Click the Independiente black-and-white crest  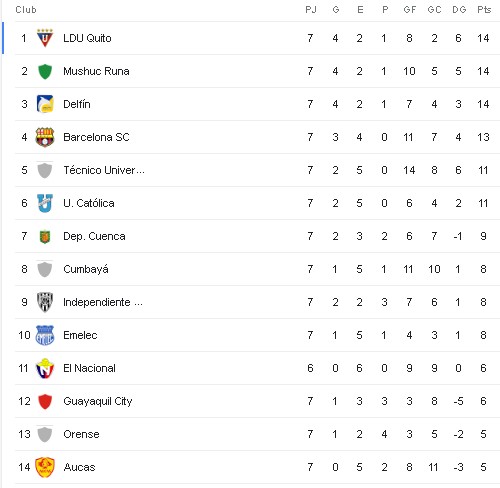click(x=45, y=302)
